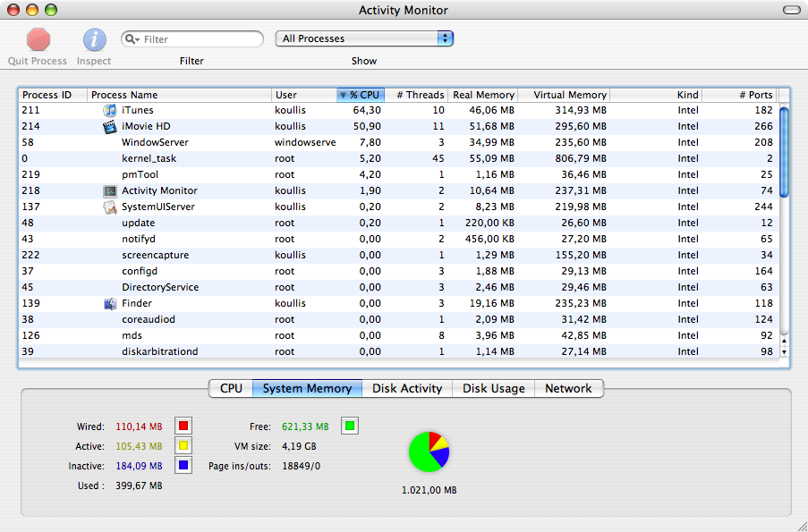Click the 806,79 MB virtual memory value
The height and width of the screenshot is (532, 808).
click(581, 158)
